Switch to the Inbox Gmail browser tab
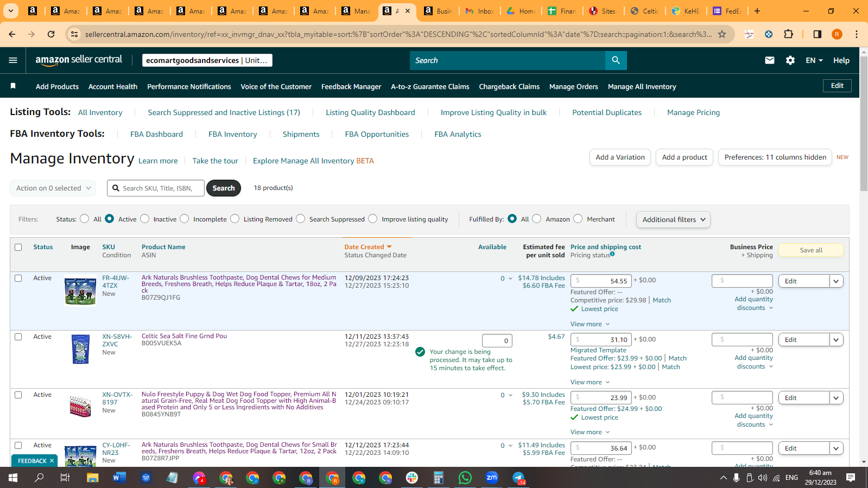The height and width of the screenshot is (488, 868). [480, 11]
